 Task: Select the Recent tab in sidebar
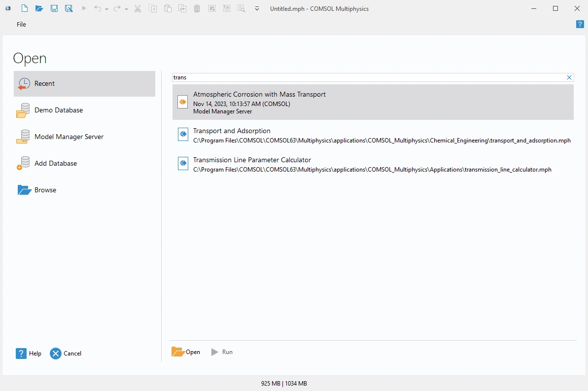(84, 84)
